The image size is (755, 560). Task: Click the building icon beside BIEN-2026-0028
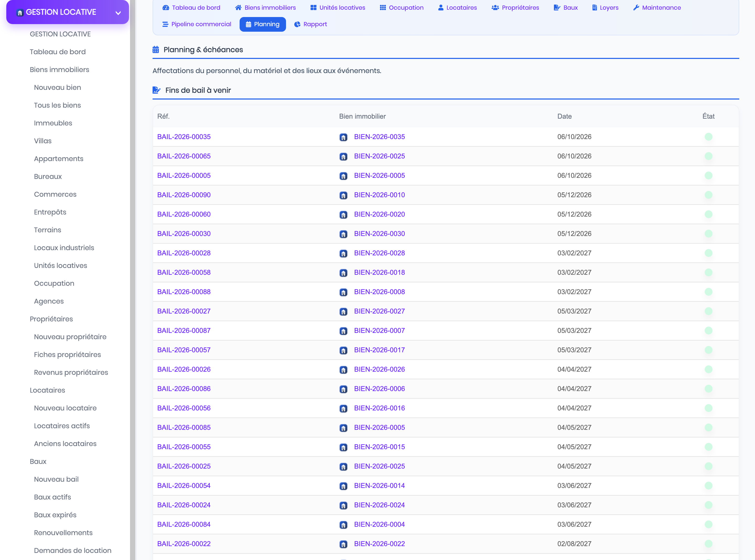[343, 254]
